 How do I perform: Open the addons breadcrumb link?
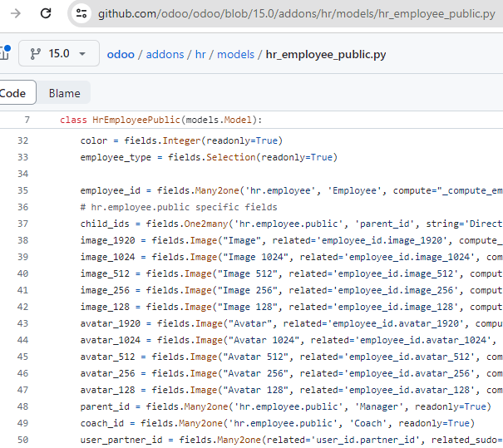coord(165,55)
